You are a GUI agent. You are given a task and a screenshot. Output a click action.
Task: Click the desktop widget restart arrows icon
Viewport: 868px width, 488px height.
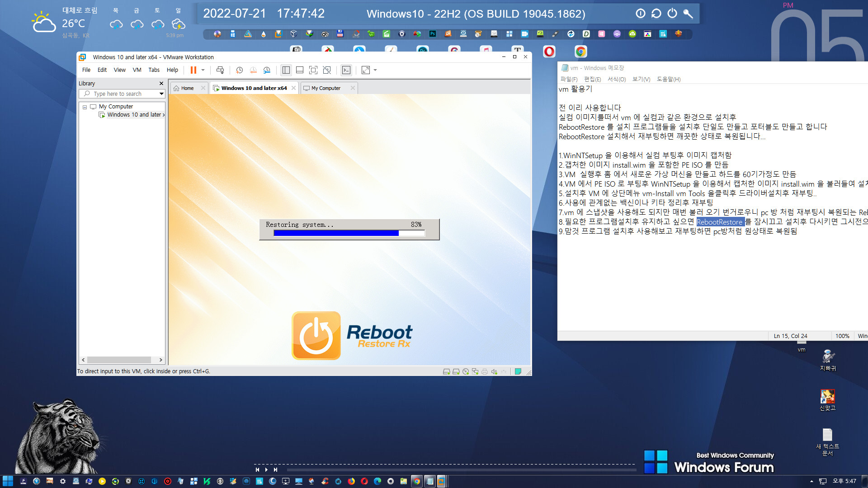[x=656, y=14]
